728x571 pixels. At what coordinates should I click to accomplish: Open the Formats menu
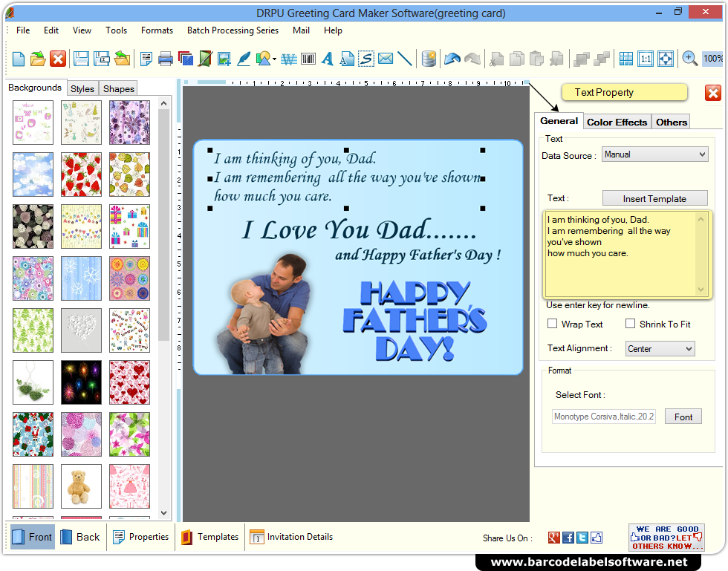click(157, 30)
